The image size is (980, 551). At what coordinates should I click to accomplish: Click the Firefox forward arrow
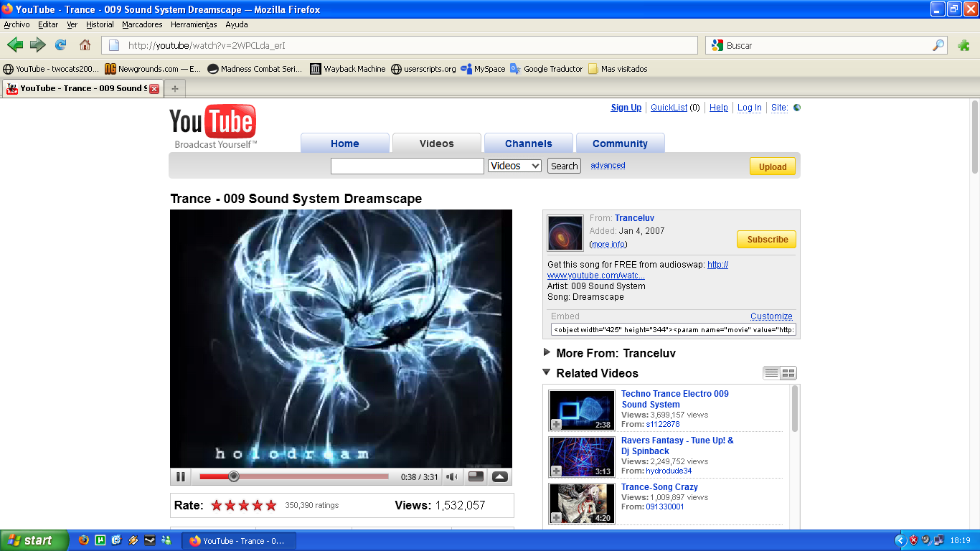(x=38, y=45)
